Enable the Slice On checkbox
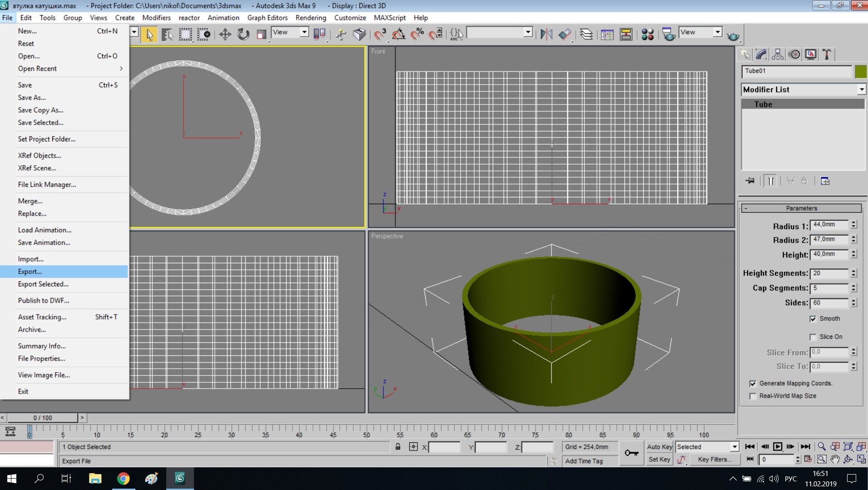This screenshot has width=868, height=490. pyautogui.click(x=813, y=337)
